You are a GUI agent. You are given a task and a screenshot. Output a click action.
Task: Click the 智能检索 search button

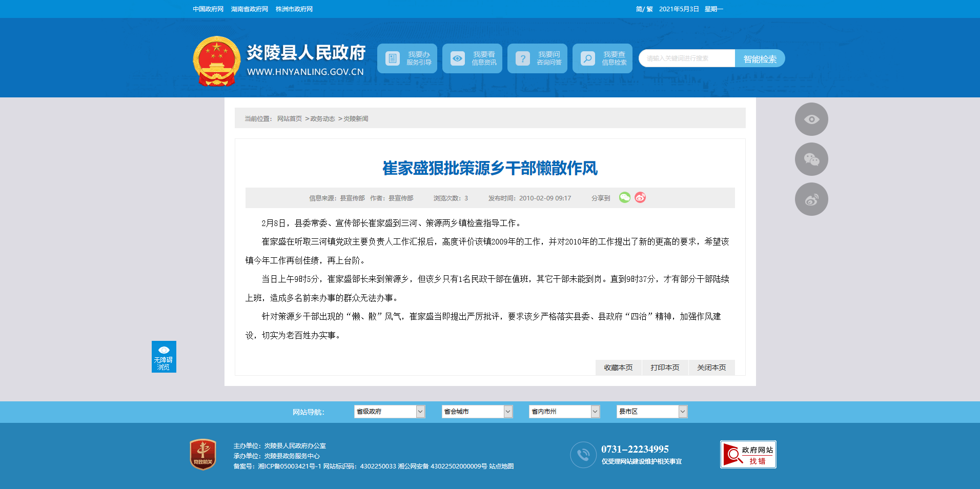click(x=760, y=59)
